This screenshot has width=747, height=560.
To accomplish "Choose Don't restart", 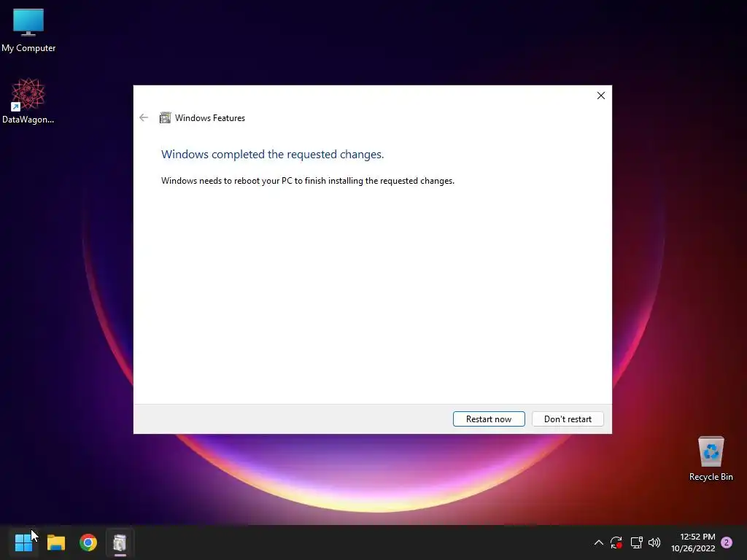I will [568, 419].
